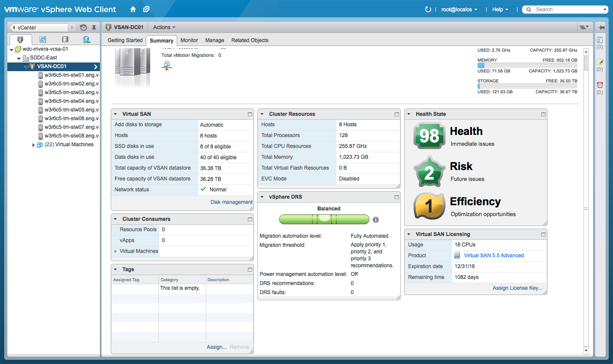Image resolution: width=613 pixels, height=364 pixels.
Task: Select the Hosts and Clusters inventory tab icon
Action: [20, 39]
